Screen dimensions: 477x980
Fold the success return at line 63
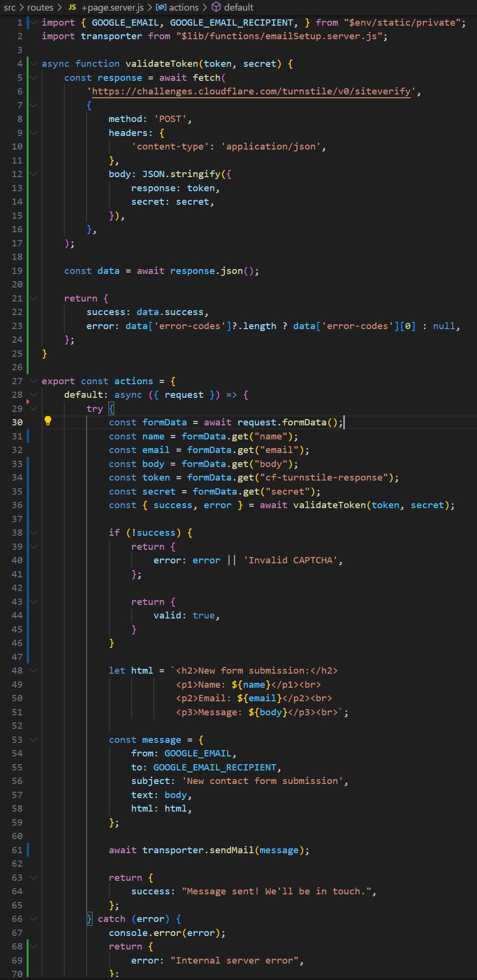pyautogui.click(x=33, y=877)
